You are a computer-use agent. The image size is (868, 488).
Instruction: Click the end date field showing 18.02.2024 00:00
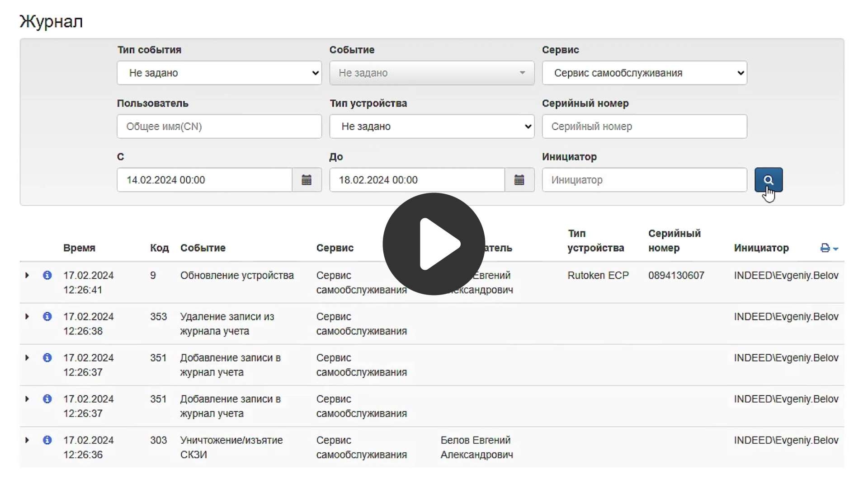point(417,180)
